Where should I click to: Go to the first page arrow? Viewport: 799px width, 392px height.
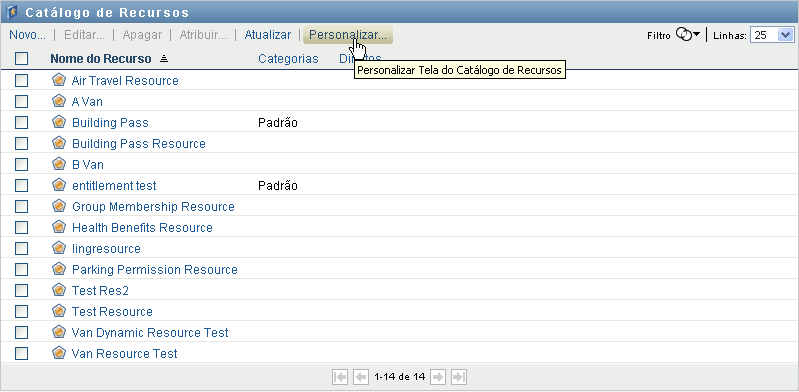(340, 377)
